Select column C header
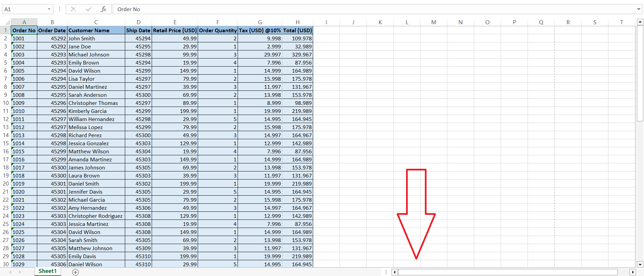This screenshot has height=276, width=644. 96,22
